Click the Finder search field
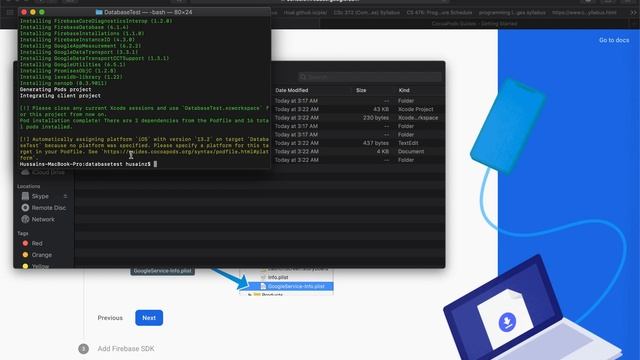640x360 pixels. click(370, 77)
